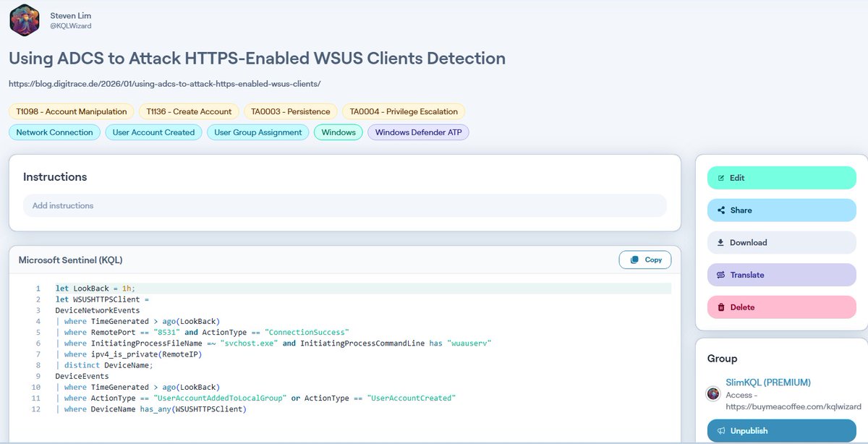Select the Windows Defender ATP tag

point(418,132)
